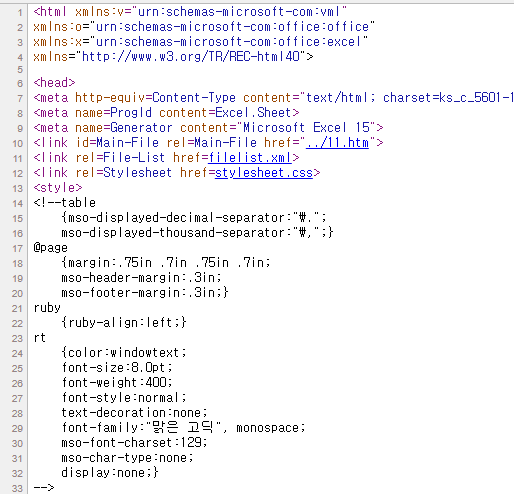Click 'display:none;}' line
Viewport: 514px width, 494px height.
[x=110, y=473]
